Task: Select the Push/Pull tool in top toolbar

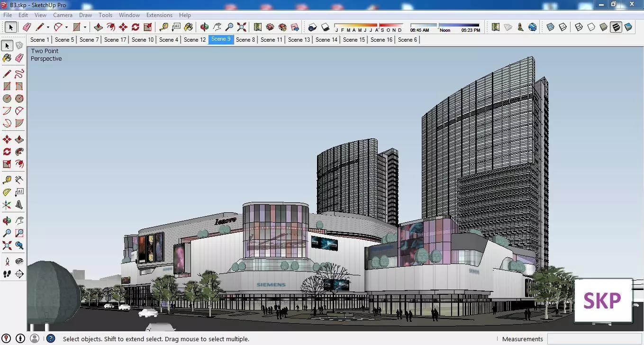Action: (x=99, y=27)
